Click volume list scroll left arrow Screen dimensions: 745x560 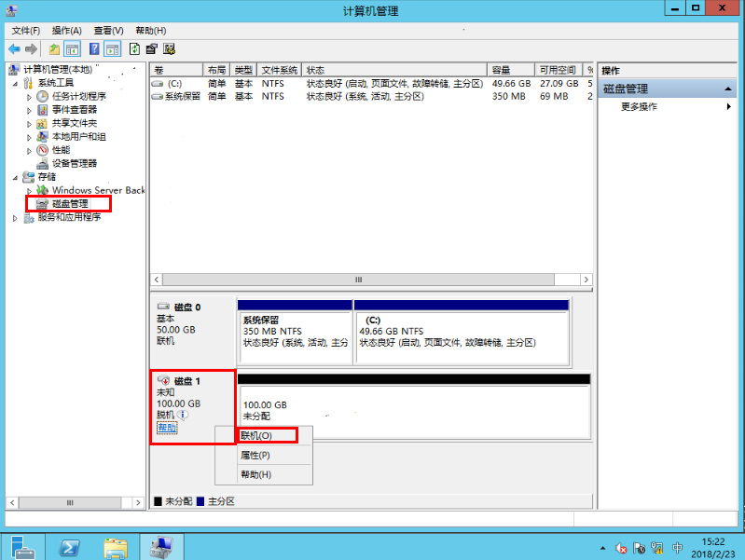(157, 280)
